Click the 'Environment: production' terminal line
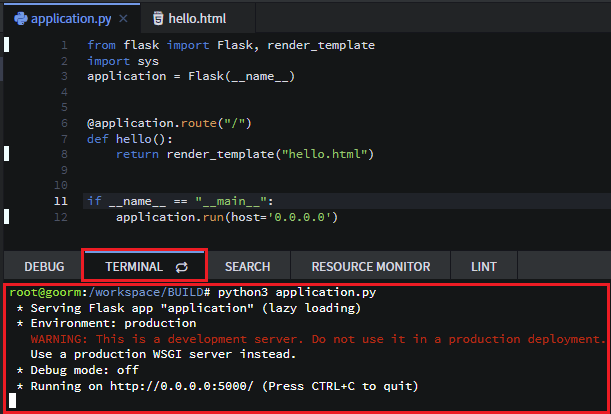The height and width of the screenshot is (414, 611). coord(106,324)
